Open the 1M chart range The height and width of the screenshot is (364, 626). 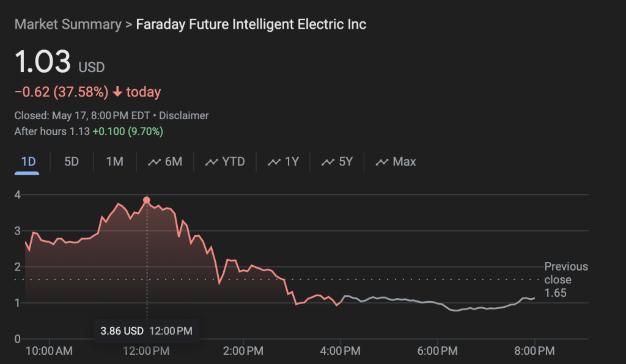(x=114, y=162)
